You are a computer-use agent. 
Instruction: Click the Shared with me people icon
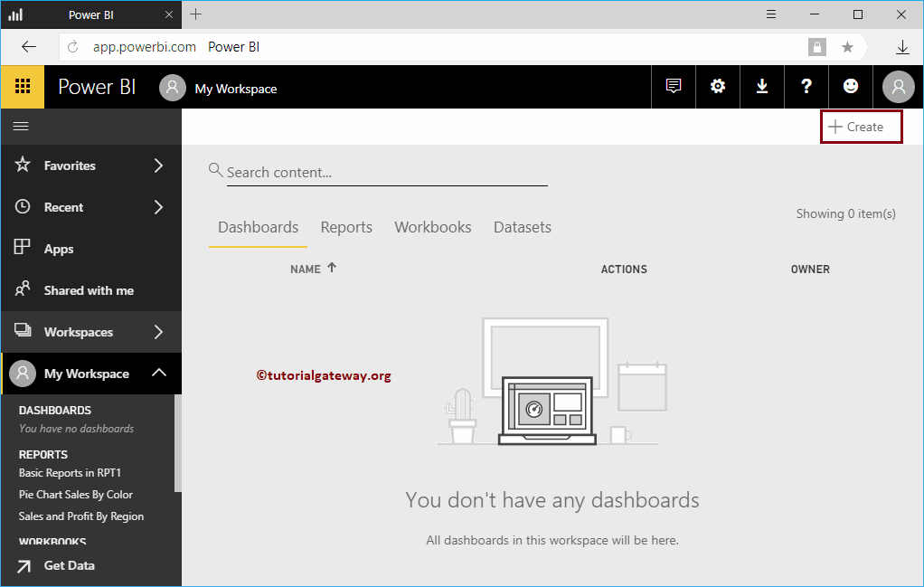click(x=23, y=289)
